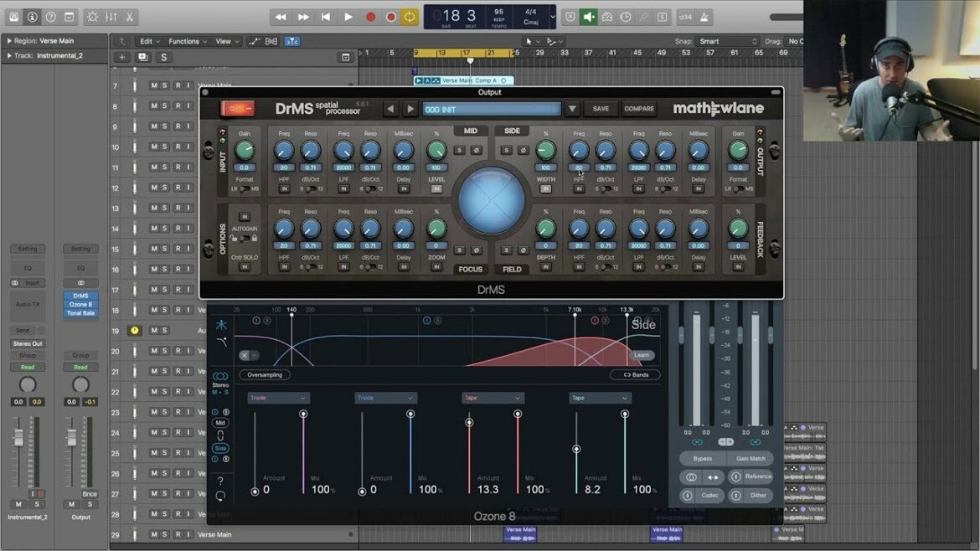Viewport: 980px width, 551px height.
Task: Open the DrMS preset list dropdown arrow
Action: 574,108
